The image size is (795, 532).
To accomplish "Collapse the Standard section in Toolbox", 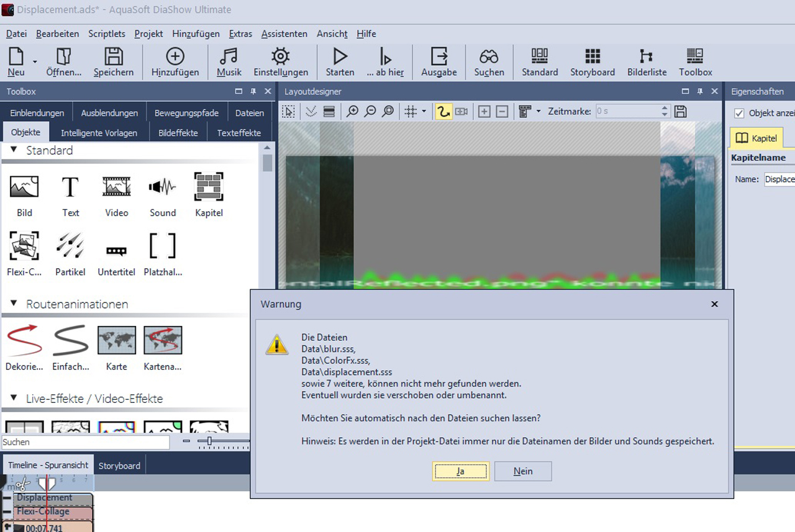I will (x=14, y=150).
